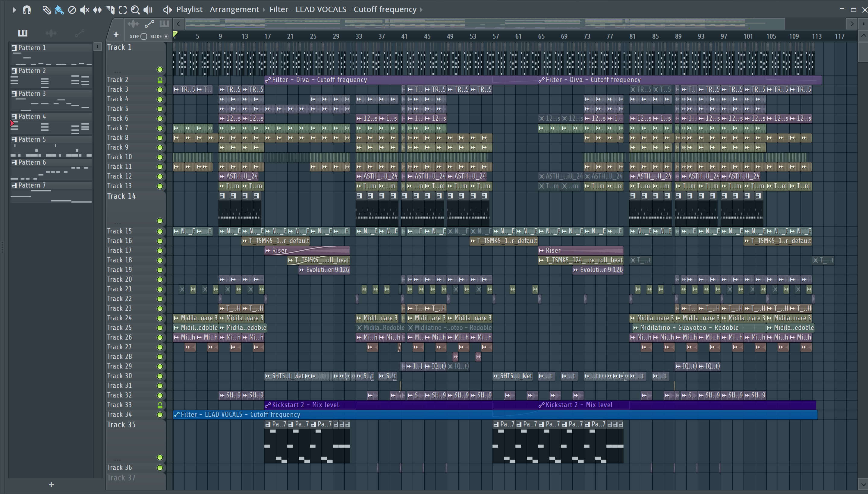This screenshot has height=494, width=868.
Task: Mute Track 35 with its green light
Action: [x=160, y=457]
